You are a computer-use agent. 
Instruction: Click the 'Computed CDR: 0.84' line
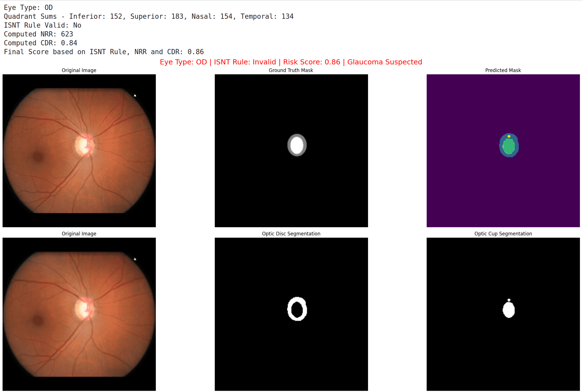pyautogui.click(x=40, y=43)
